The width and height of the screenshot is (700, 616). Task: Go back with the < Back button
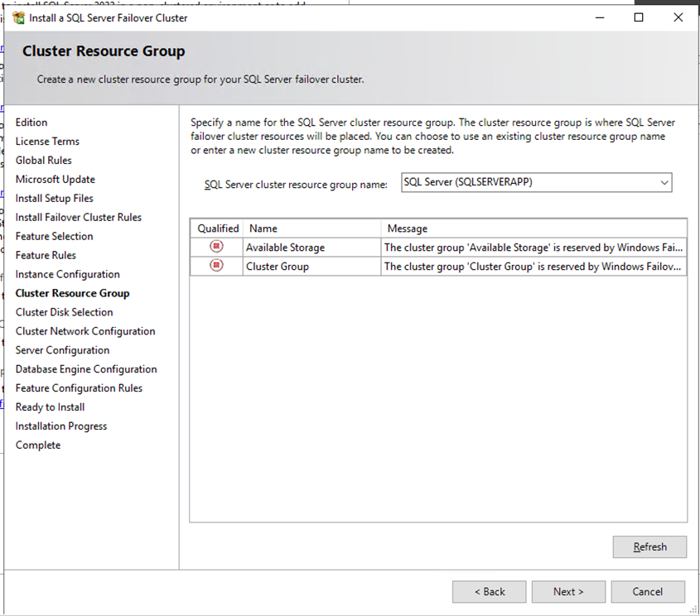point(490,592)
